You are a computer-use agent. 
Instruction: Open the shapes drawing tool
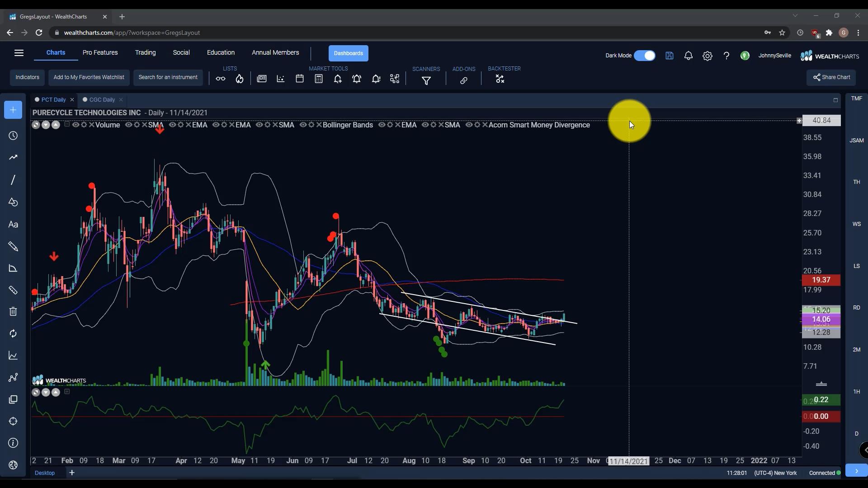coord(13,202)
